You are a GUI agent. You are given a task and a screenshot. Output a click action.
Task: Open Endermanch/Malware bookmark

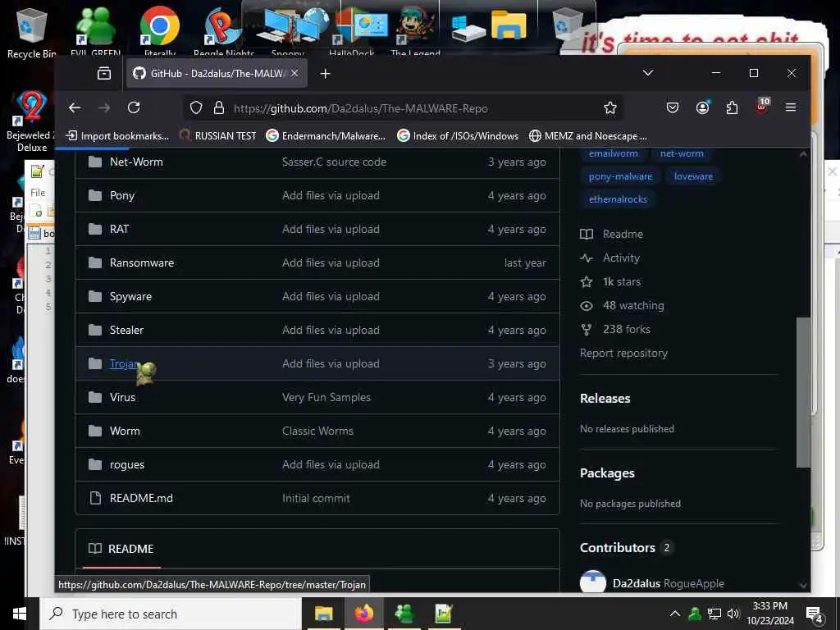(x=326, y=136)
